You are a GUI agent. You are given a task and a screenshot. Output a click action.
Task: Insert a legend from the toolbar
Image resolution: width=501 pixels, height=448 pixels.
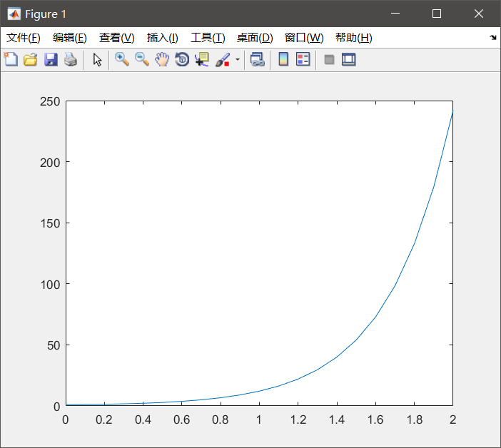point(303,59)
